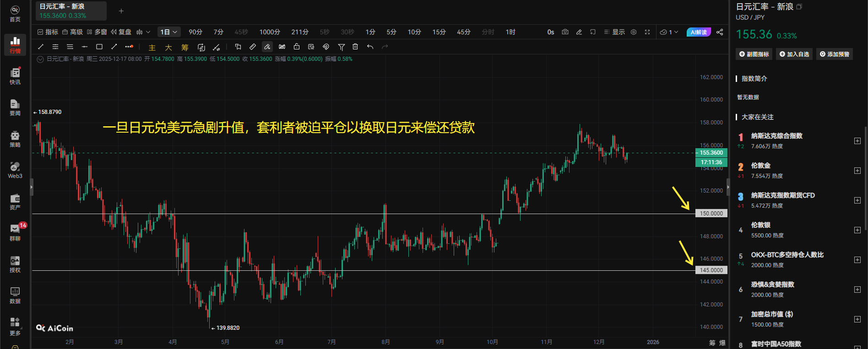Open the 群聊 group chat icon
The image size is (868, 349).
click(15, 233)
